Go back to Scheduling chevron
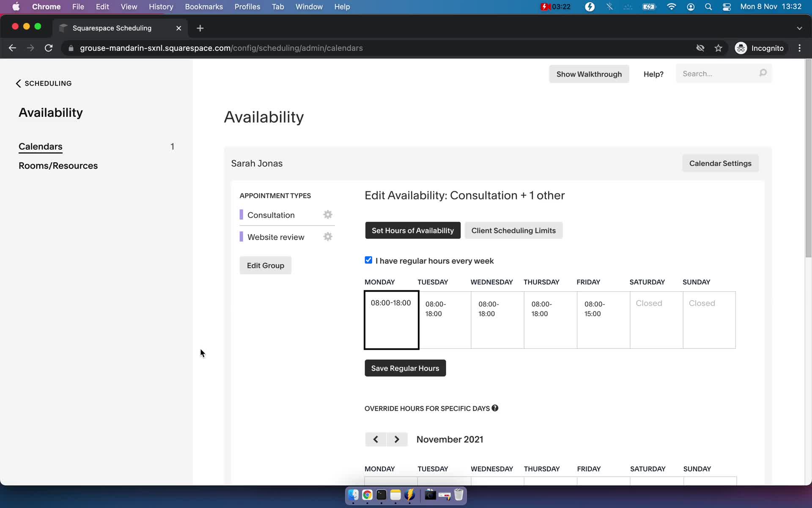The width and height of the screenshot is (812, 508). click(x=18, y=83)
